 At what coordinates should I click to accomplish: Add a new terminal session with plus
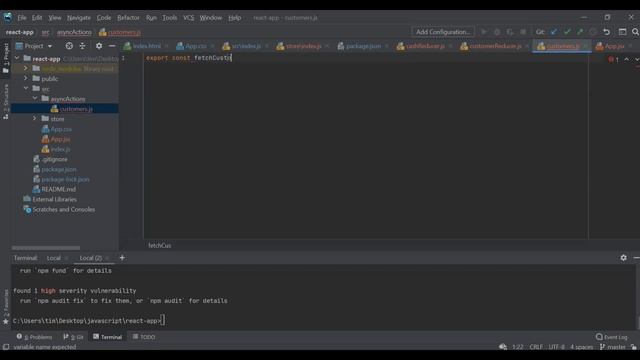pos(122,258)
